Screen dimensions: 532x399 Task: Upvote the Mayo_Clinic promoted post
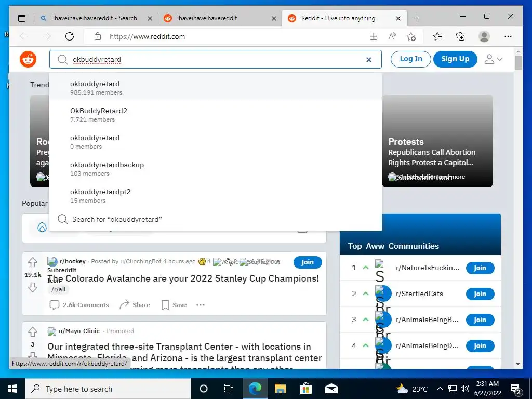click(x=33, y=331)
